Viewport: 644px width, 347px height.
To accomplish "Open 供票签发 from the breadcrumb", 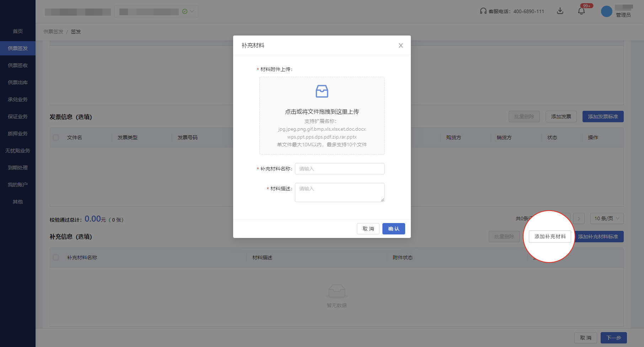I will (53, 32).
